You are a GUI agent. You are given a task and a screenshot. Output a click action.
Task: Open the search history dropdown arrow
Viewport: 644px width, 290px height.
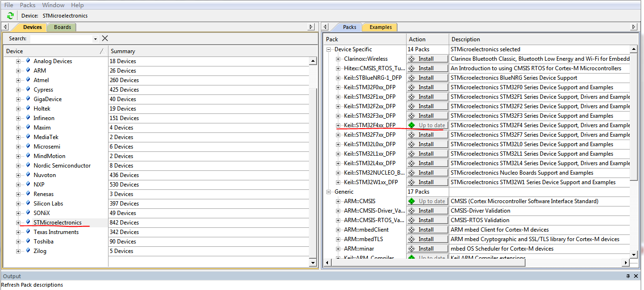(x=95, y=39)
